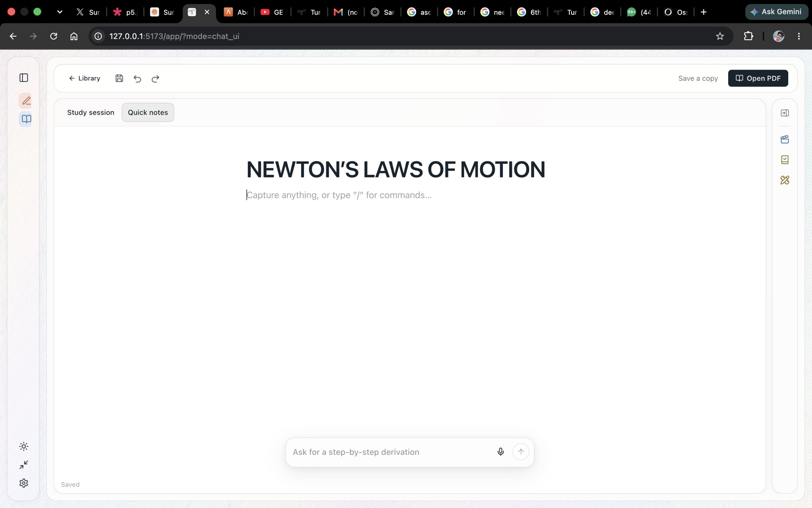Open the Chrome profile avatar
812x508 pixels.
point(779,36)
